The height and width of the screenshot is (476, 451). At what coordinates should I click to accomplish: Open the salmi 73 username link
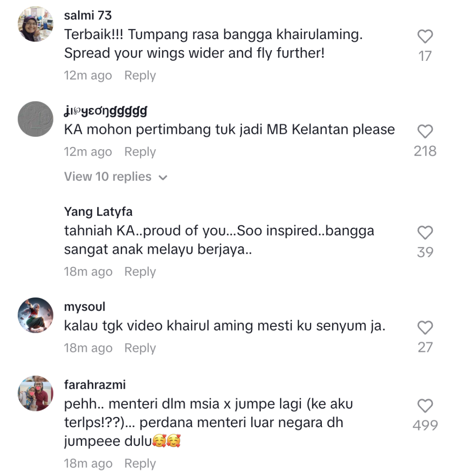88,15
